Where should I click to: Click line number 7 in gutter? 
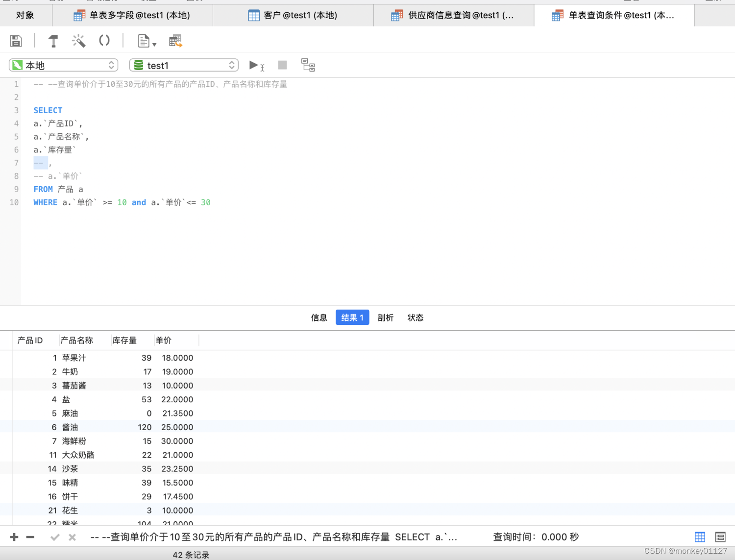[16, 163]
